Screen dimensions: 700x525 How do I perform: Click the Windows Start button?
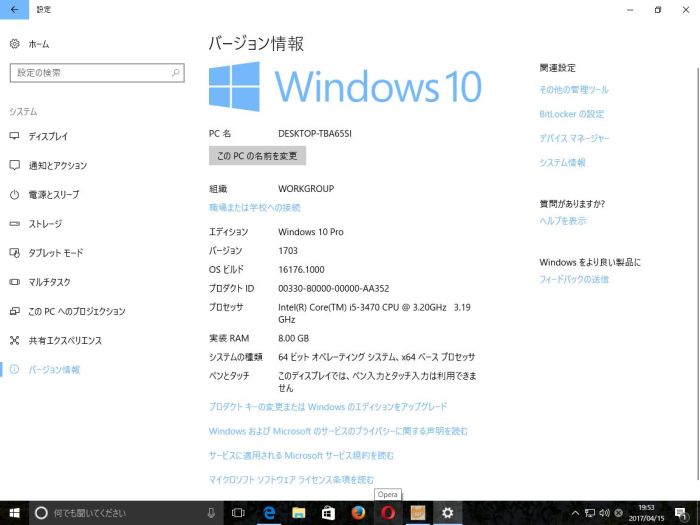point(13,513)
